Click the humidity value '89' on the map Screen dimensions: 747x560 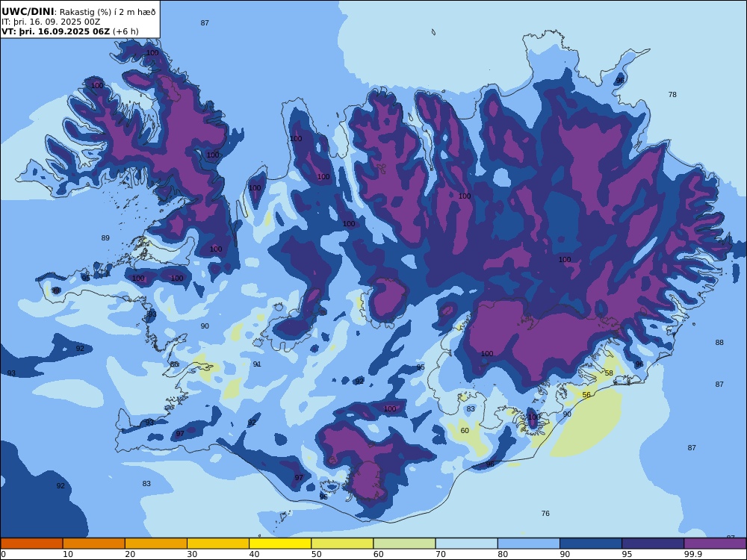pyautogui.click(x=105, y=238)
